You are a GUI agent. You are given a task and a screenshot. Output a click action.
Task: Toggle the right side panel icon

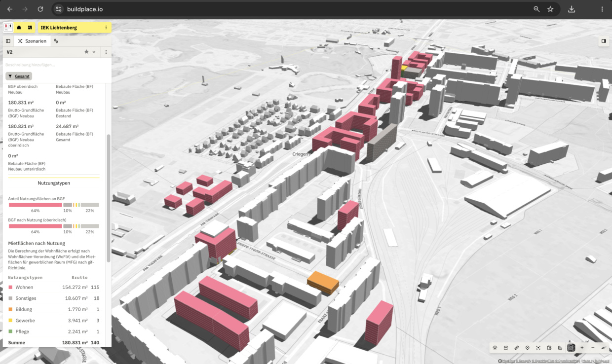click(x=603, y=41)
